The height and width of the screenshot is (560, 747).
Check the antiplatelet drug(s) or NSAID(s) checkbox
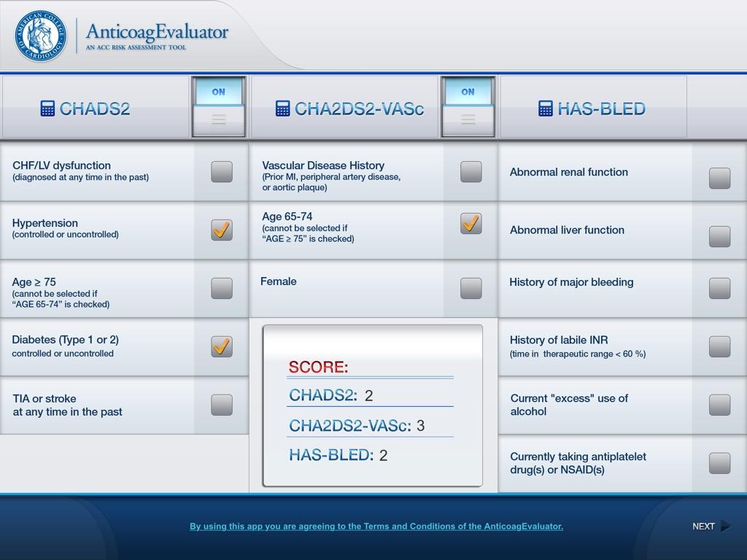[x=719, y=463]
